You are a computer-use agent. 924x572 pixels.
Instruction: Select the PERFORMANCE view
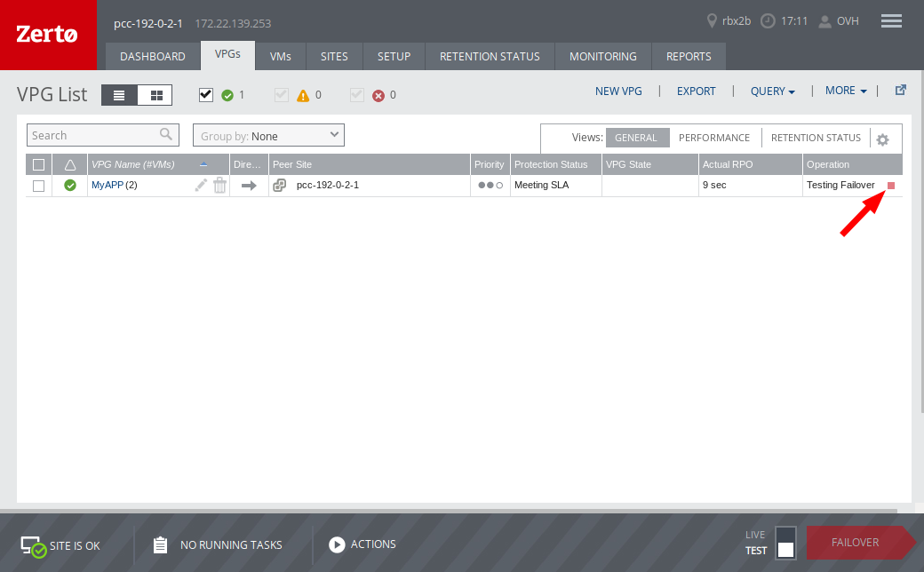713,138
